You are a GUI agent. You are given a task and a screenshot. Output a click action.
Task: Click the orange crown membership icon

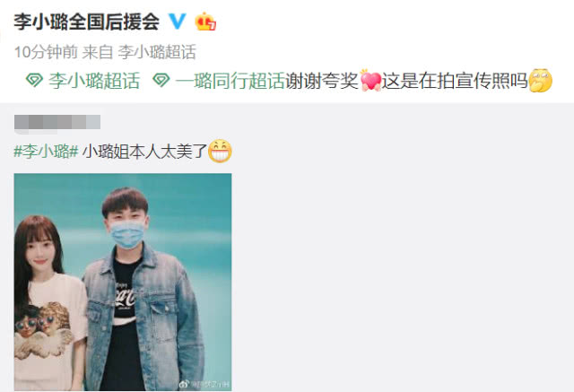[x=205, y=22]
